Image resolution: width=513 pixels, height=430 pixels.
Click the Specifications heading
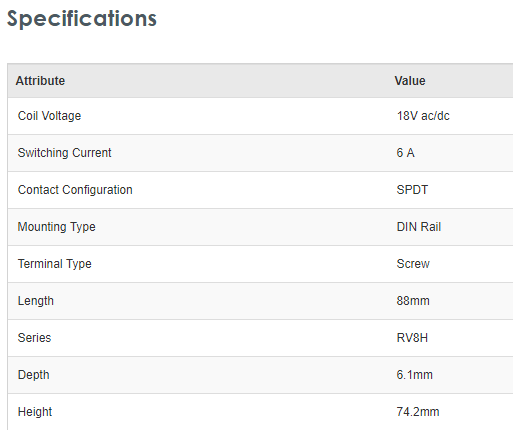[x=82, y=19]
